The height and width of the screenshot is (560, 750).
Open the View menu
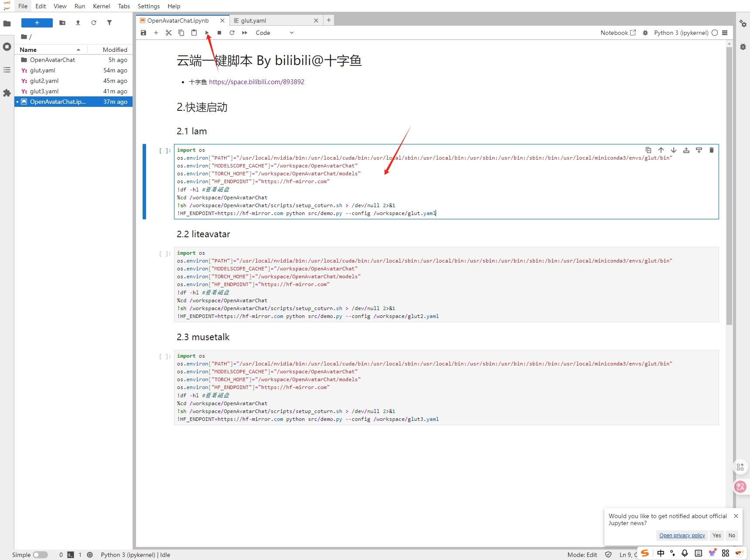click(x=60, y=6)
